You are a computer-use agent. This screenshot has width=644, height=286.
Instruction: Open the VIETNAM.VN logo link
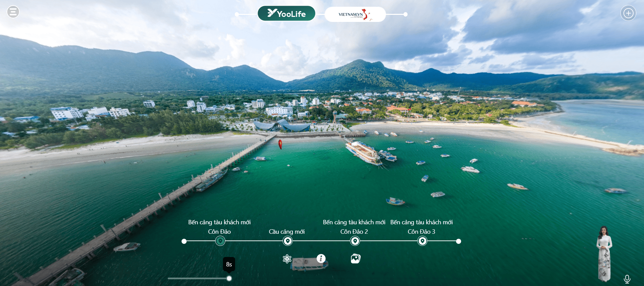[355, 15]
